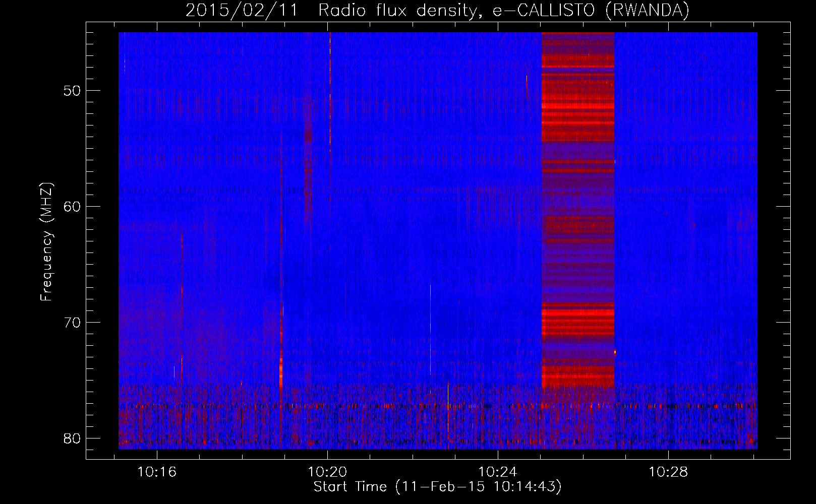Click the 10:20 time tick label

327,472
